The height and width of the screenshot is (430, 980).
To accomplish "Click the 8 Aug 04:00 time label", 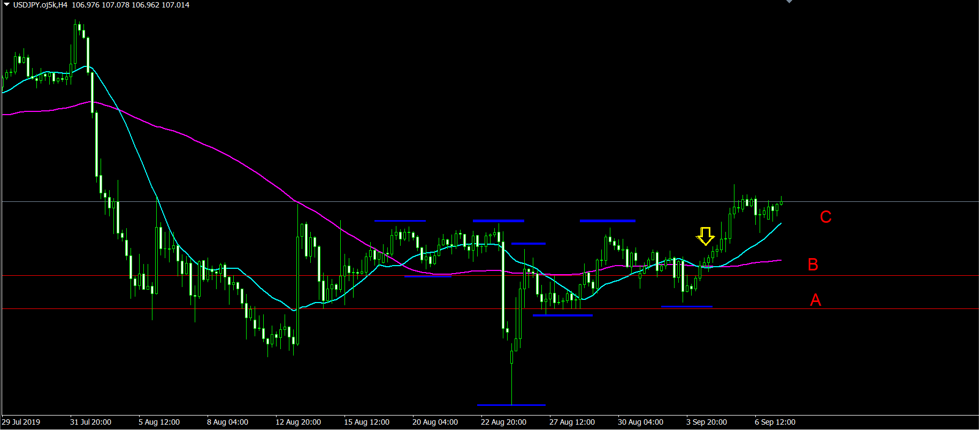I will (x=227, y=422).
